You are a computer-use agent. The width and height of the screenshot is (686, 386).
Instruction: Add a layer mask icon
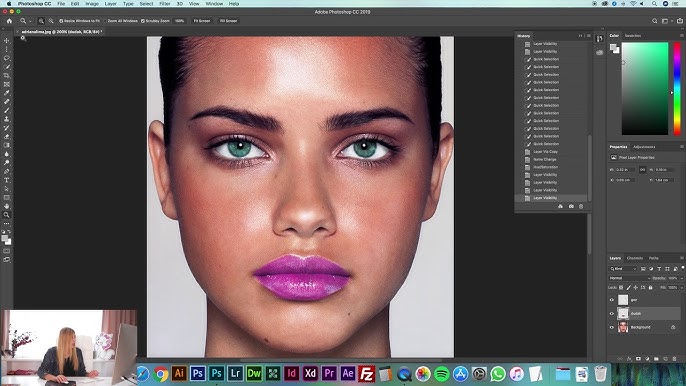(x=638, y=359)
